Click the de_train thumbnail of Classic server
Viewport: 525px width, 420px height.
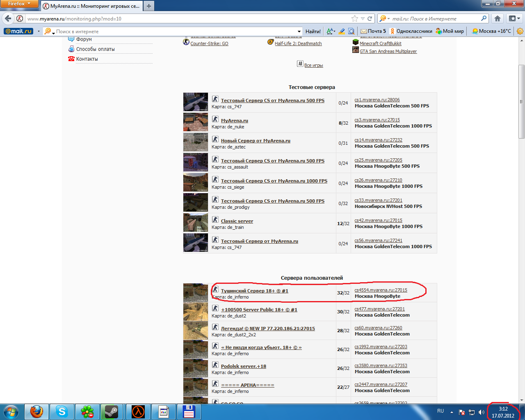click(196, 223)
